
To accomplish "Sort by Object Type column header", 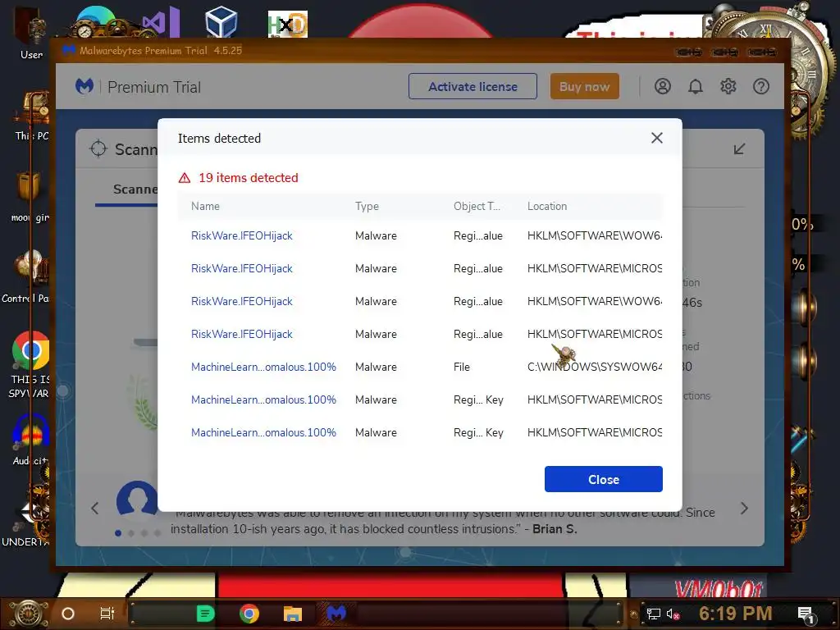I will (x=477, y=206).
